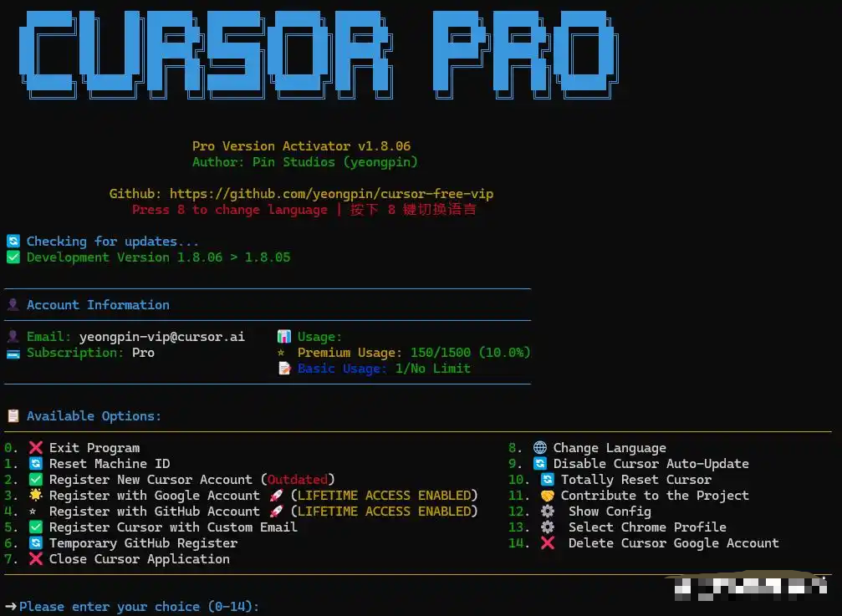This screenshot has width=842, height=616.
Task: Click 'Select Chrome Profile' text
Action: (x=648, y=527)
